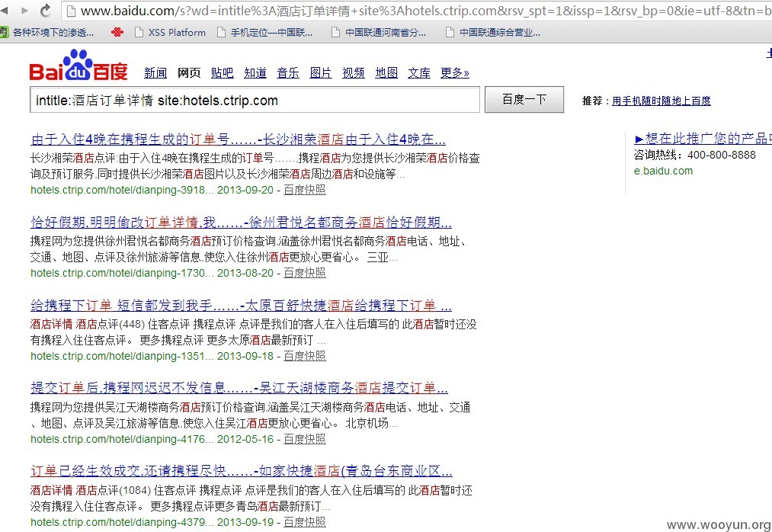Expand the 更多» menu link
The width and height of the screenshot is (772, 532).
pyautogui.click(x=455, y=73)
